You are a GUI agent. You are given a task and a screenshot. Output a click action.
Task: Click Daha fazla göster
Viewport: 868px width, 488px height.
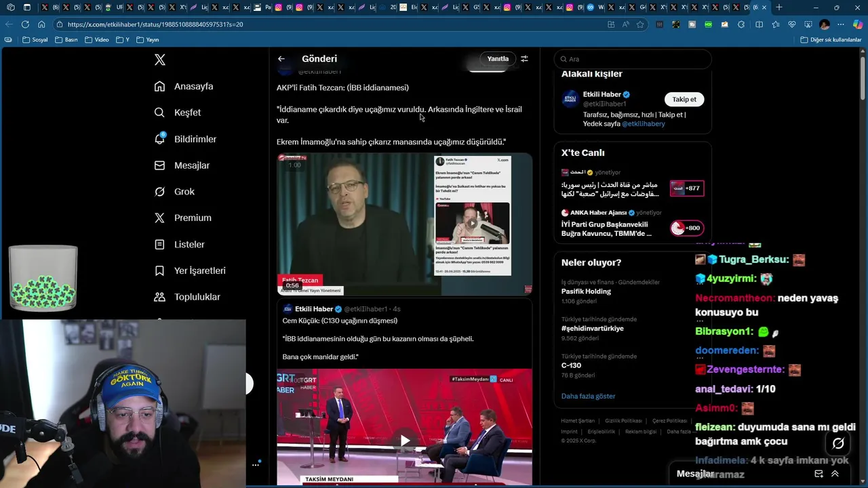(x=588, y=396)
